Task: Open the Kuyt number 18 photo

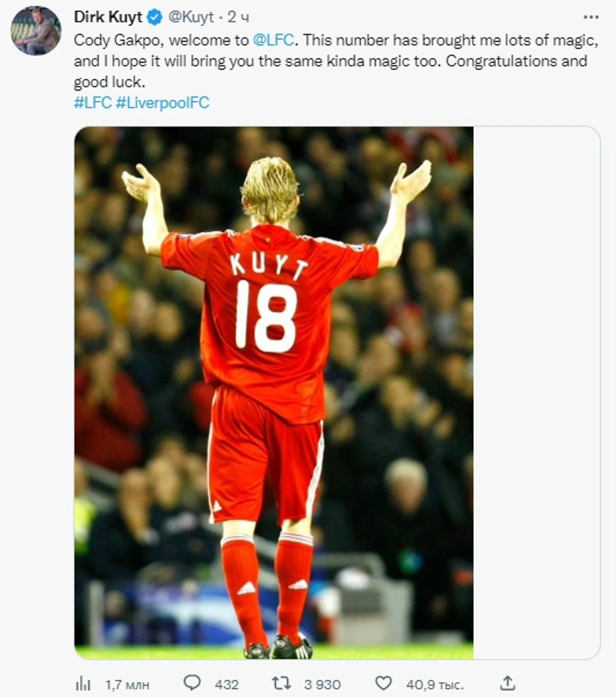Action: point(273,392)
